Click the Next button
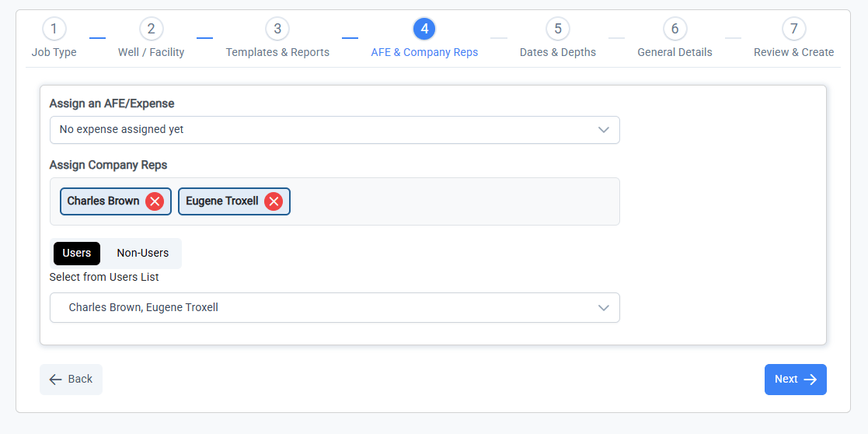 coord(796,379)
